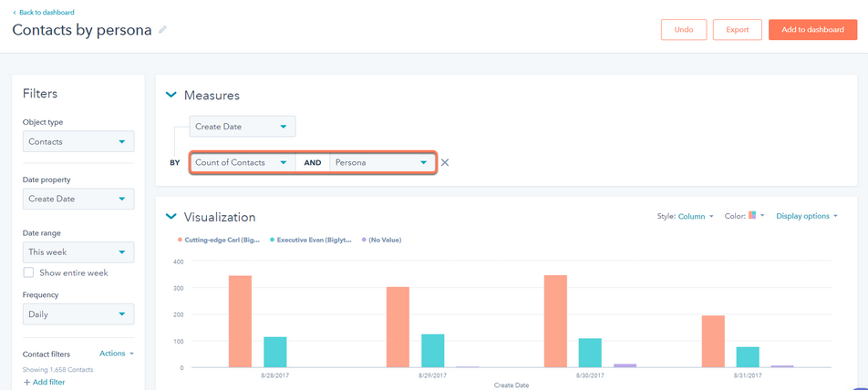
Task: Change chart Style Column dropdown
Action: (x=696, y=216)
